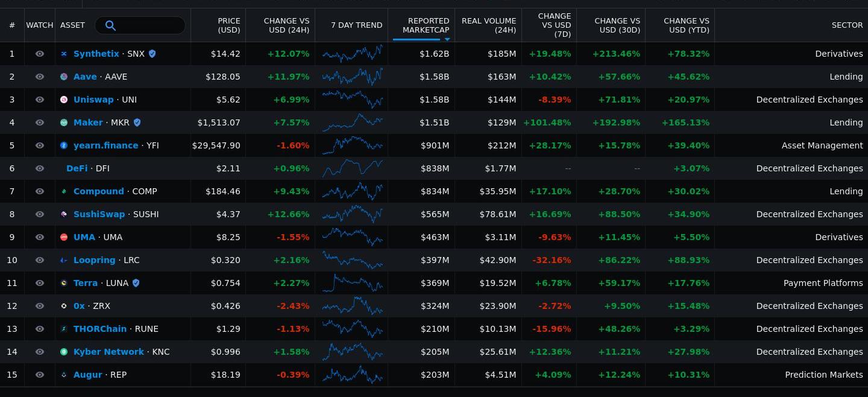This screenshot has width=868, height=397.
Task: Click the Aave token icon
Action: 64,77
